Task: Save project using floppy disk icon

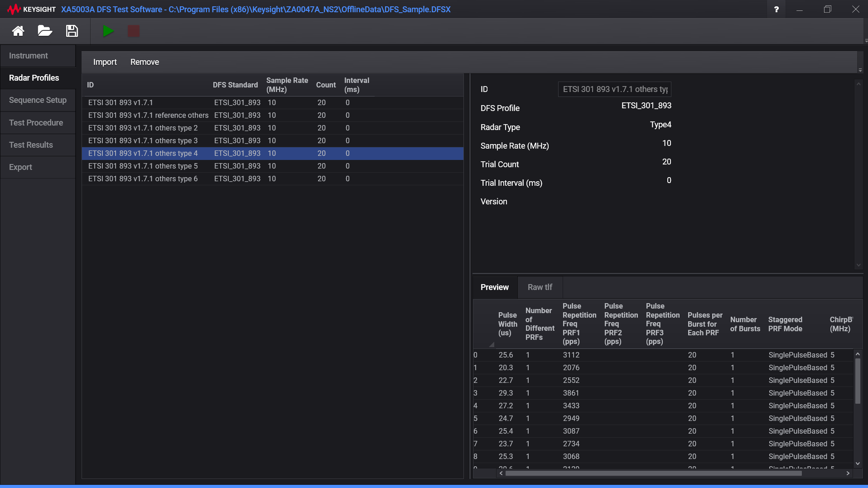Action: tap(72, 31)
